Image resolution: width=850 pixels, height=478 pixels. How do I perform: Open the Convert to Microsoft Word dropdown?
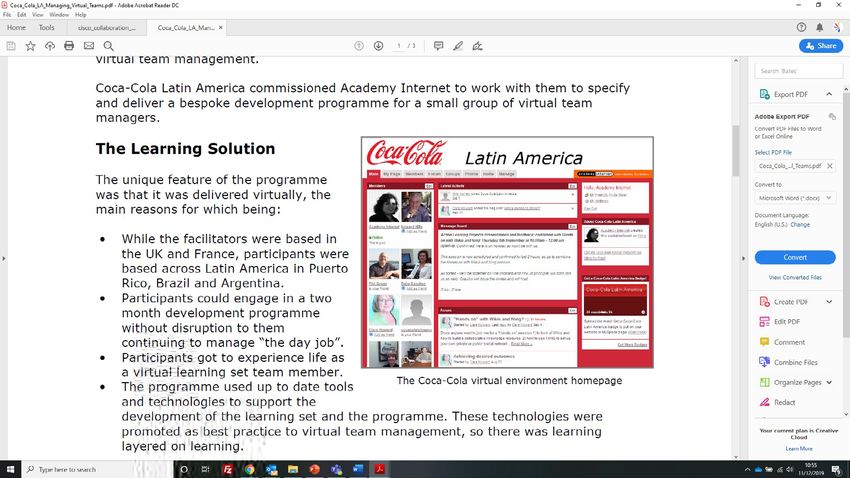click(795, 198)
